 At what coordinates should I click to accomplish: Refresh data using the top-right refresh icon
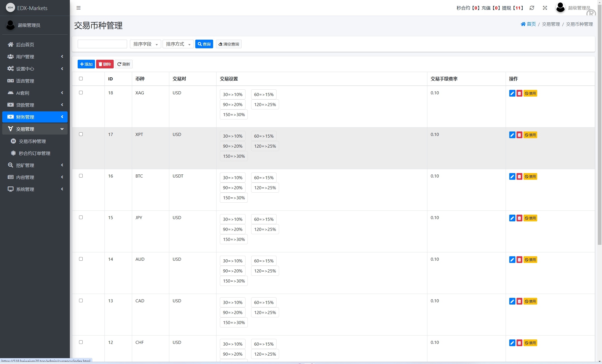(x=532, y=8)
